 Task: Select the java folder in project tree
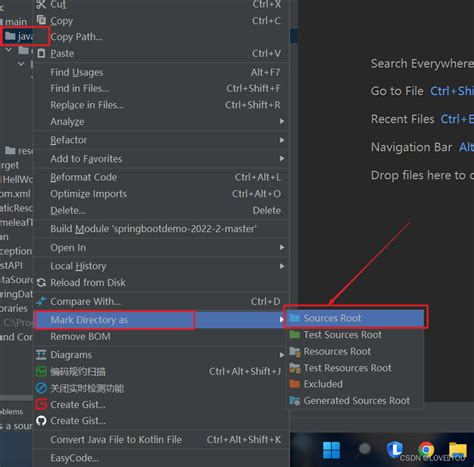tap(19, 36)
